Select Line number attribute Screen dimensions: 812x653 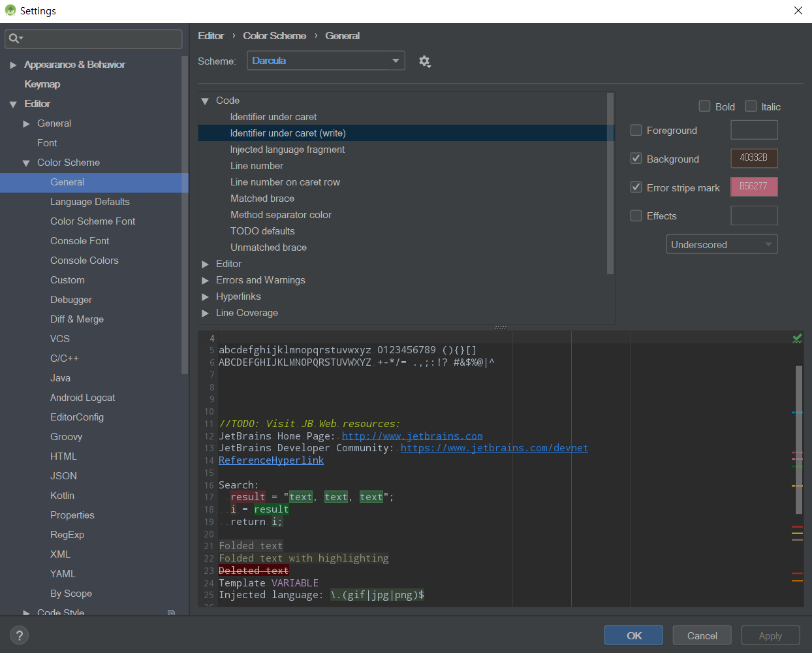point(257,166)
